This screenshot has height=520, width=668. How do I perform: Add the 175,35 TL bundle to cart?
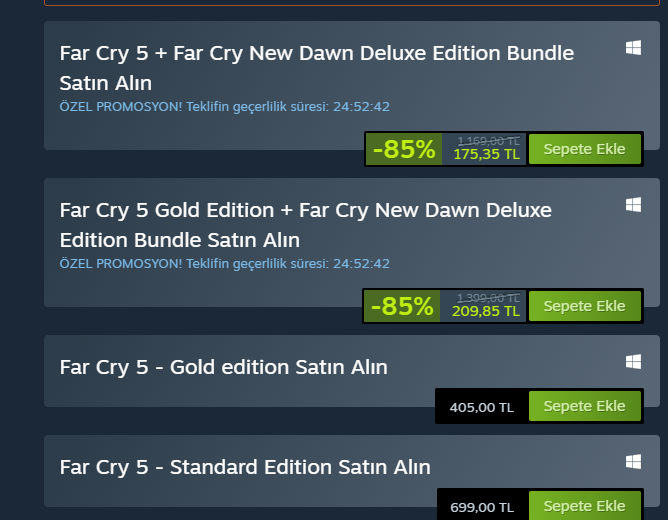coord(584,150)
